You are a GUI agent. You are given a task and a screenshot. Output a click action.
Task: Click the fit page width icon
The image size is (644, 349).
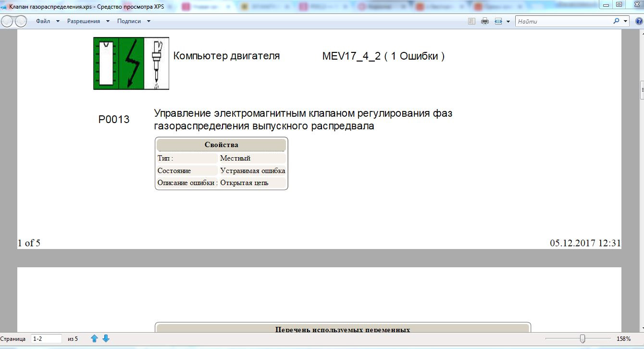498,21
